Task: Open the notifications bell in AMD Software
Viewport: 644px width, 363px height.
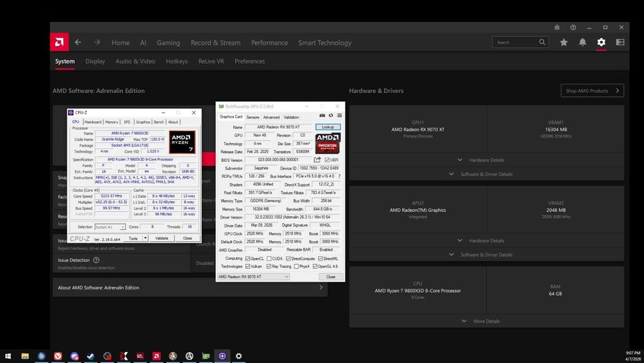Action: tap(582, 42)
